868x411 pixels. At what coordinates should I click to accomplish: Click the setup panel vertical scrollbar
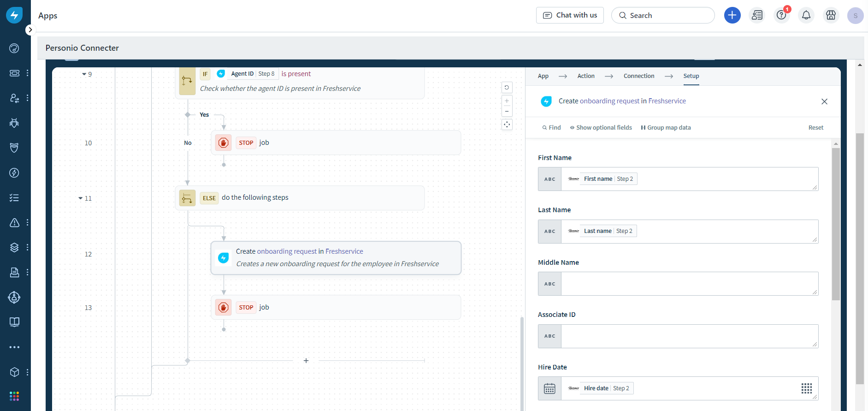836,224
